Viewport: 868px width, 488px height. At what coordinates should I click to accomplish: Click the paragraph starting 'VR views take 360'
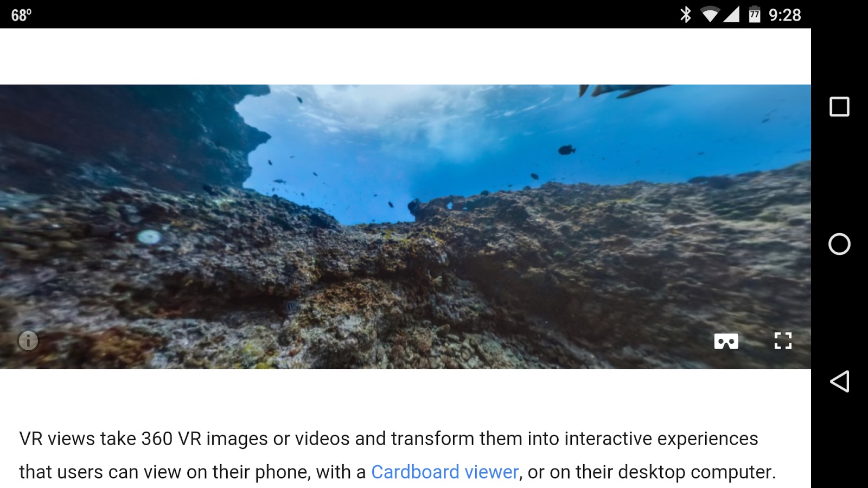point(398,455)
